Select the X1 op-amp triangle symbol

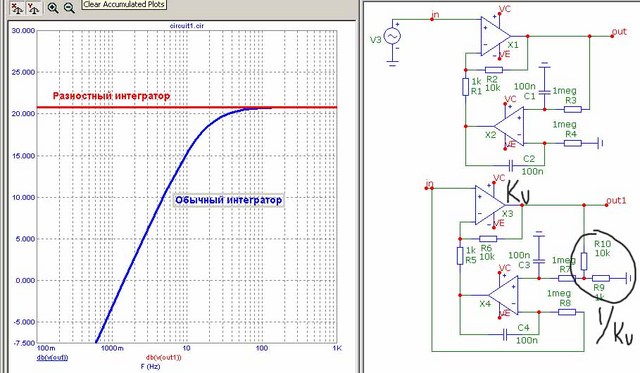click(495, 37)
